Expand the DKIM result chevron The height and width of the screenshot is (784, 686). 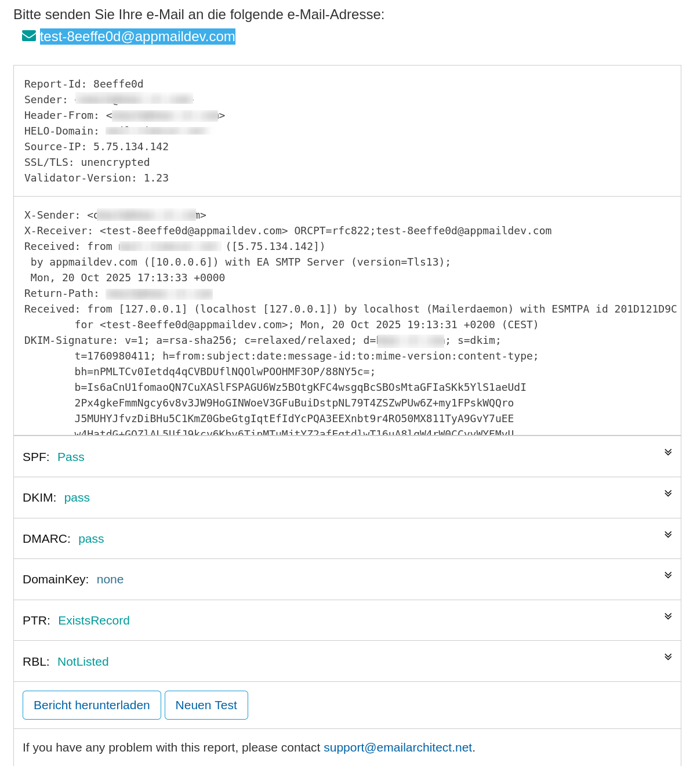(668, 493)
